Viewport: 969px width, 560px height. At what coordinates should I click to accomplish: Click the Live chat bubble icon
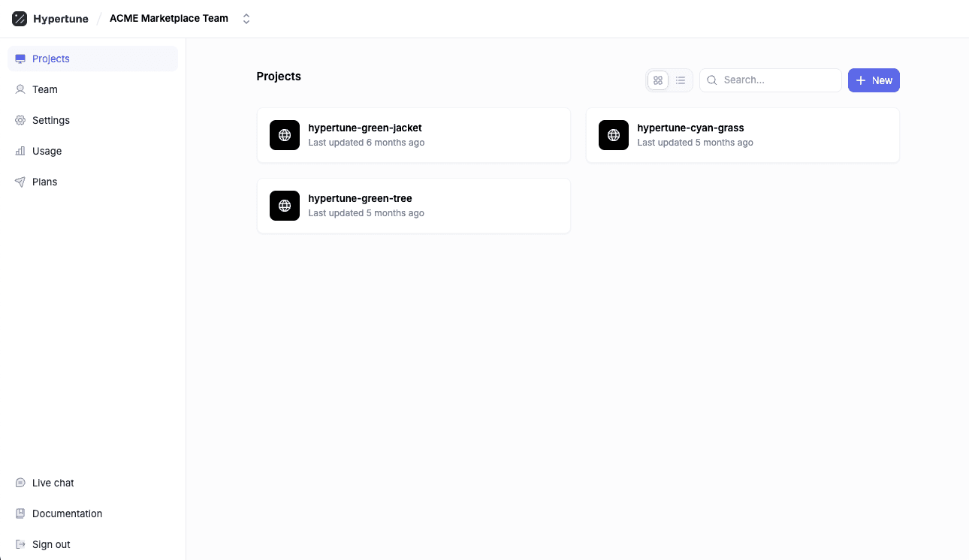coord(20,483)
